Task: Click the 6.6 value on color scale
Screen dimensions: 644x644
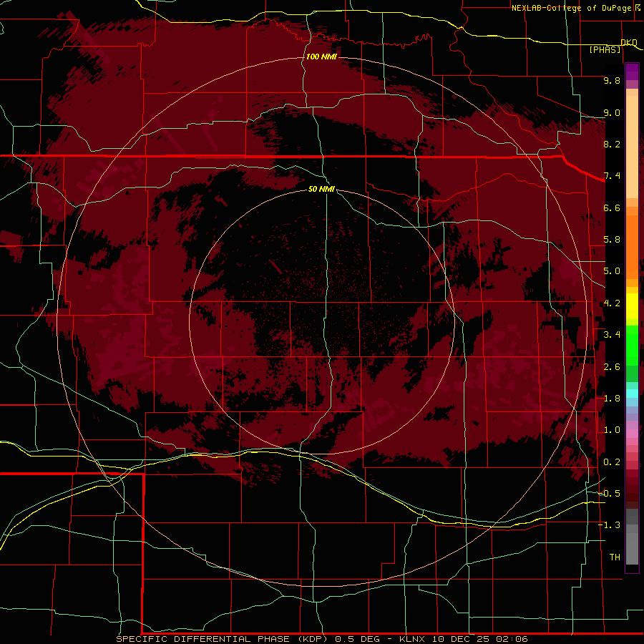Action: [612, 208]
